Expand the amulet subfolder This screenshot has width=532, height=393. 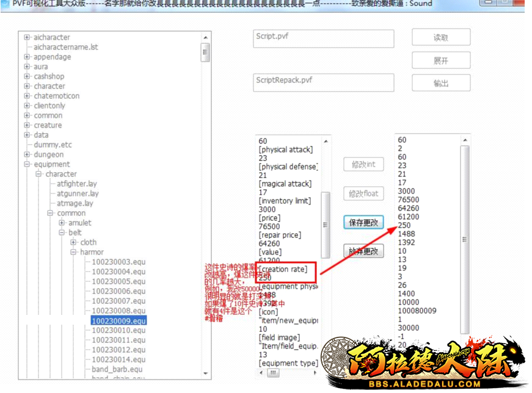62,223
